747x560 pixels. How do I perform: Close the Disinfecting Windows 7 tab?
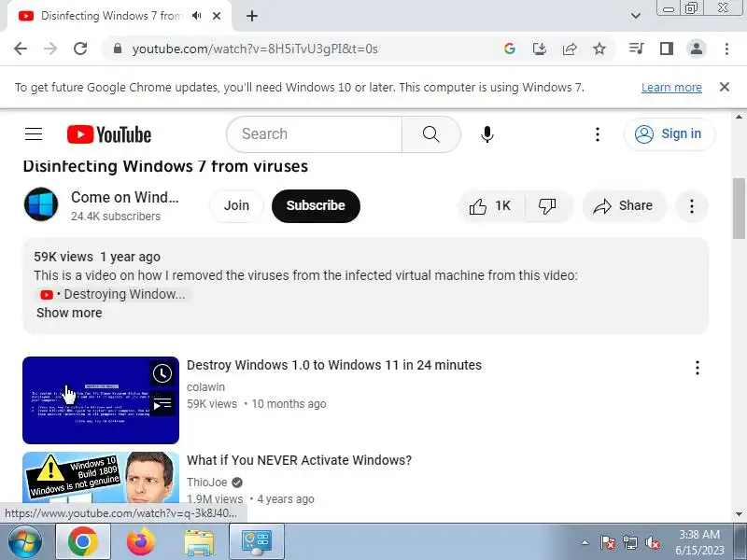click(x=217, y=16)
